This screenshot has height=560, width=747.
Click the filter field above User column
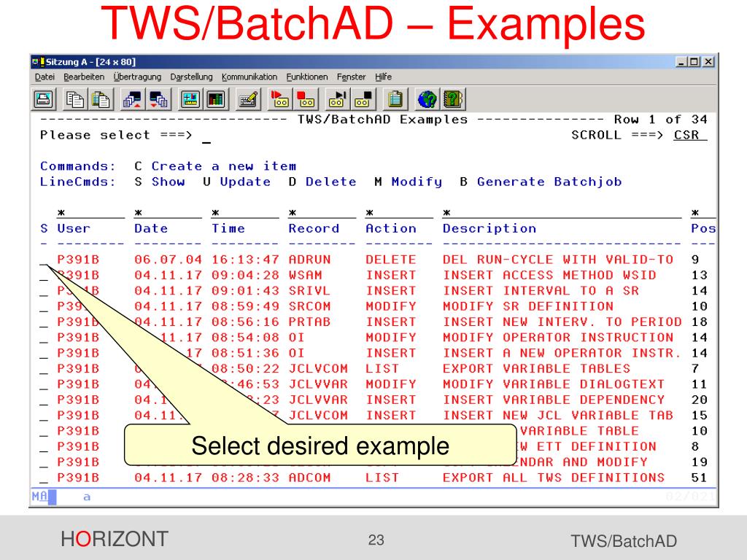click(x=91, y=214)
